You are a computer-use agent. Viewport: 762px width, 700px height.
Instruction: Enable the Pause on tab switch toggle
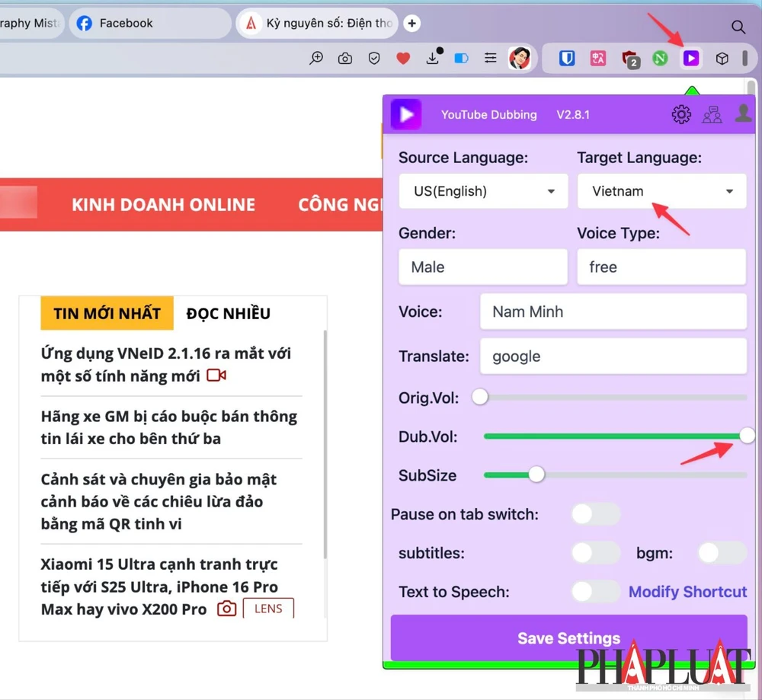(595, 514)
